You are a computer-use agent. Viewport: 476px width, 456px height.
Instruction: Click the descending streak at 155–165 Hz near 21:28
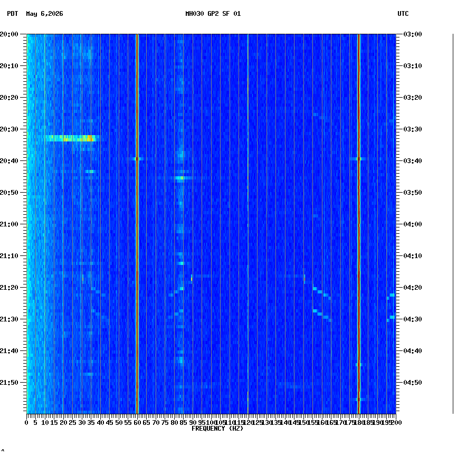click(x=322, y=315)
